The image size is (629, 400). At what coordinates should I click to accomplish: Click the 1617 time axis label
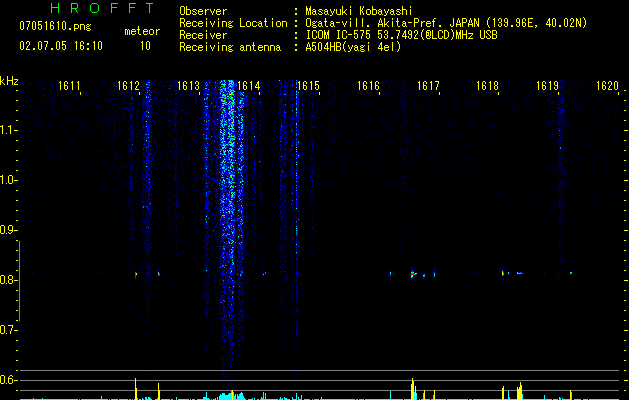[x=428, y=86]
